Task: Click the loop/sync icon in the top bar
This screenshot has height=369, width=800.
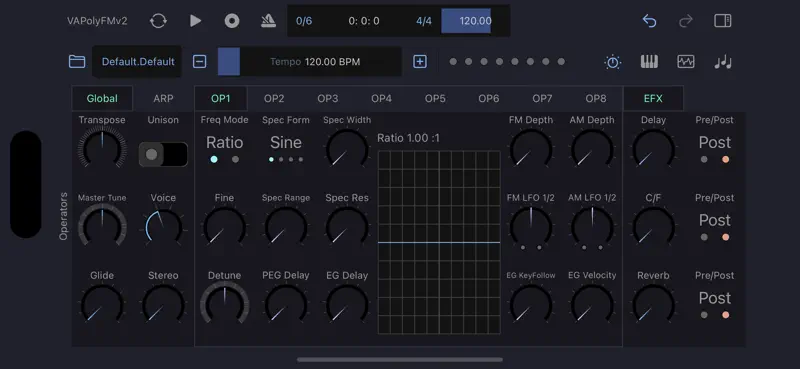Action: 158,21
